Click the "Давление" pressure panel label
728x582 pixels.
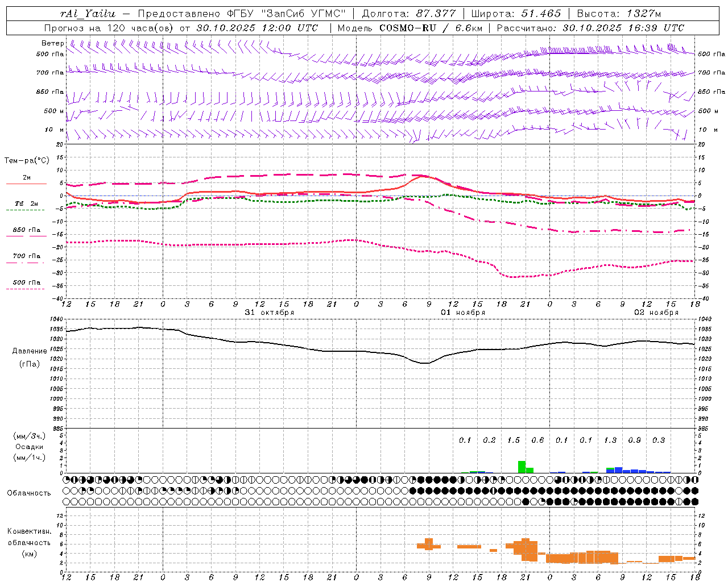click(x=30, y=351)
